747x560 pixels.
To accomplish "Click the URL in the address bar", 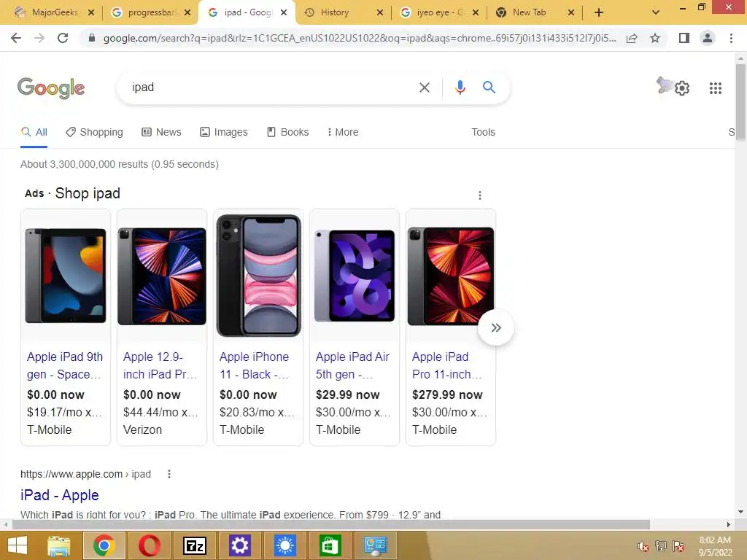I will (x=360, y=38).
